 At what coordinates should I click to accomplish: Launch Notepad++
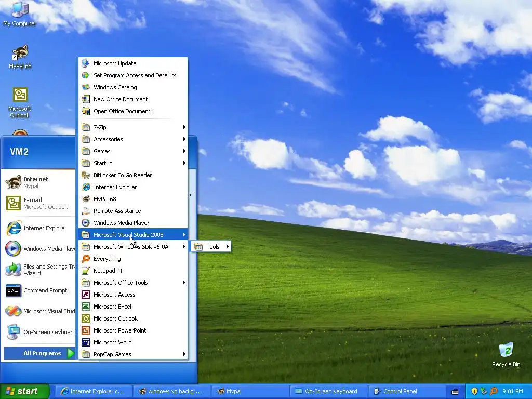pos(133,271)
